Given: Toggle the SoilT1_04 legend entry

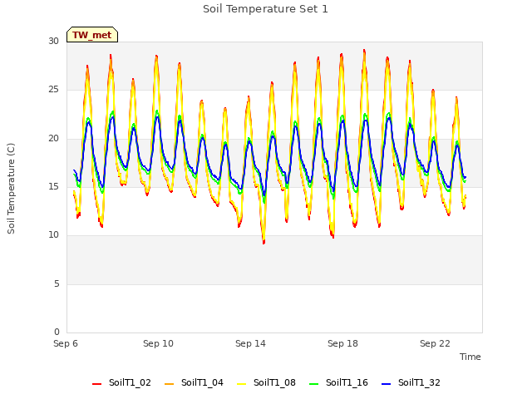Looking at the screenshot, I should click(194, 382).
